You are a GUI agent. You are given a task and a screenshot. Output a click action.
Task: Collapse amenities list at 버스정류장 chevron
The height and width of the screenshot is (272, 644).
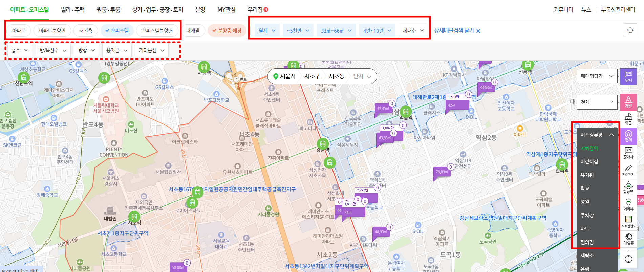click(611, 135)
